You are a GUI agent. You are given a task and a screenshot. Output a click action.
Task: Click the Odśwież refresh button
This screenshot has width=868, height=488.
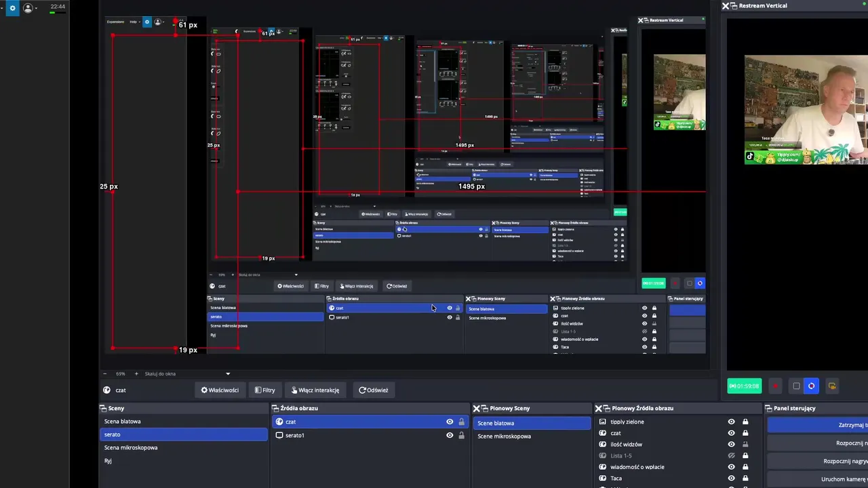[373, 390]
